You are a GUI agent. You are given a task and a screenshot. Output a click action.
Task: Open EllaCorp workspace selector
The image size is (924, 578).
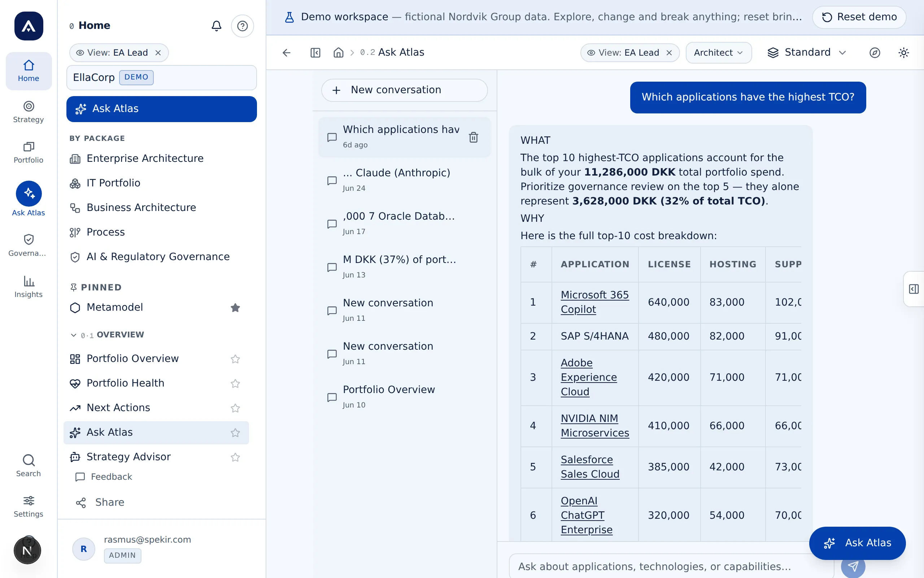(161, 78)
